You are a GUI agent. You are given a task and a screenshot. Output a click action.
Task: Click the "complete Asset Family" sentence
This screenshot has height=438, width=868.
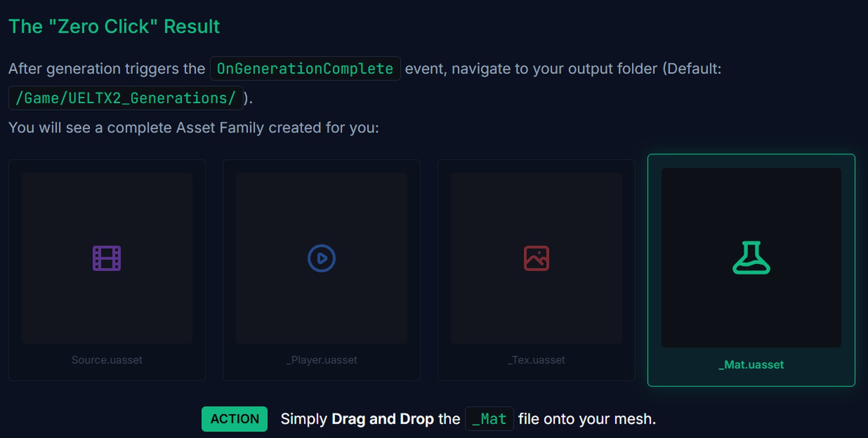pos(194,128)
